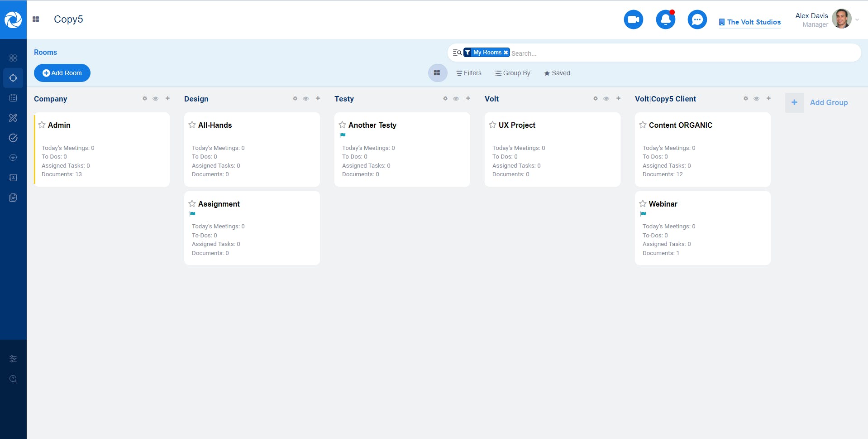Open the calendar icon in the sidebar
The width and height of the screenshot is (868, 439).
coord(13,98)
